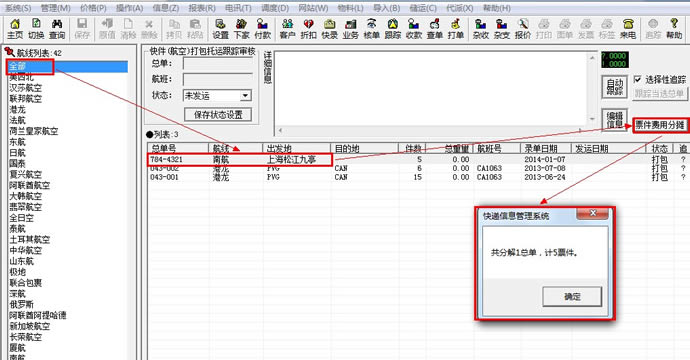Click the 自动跟踪 button
The height and width of the screenshot is (360, 690).
[x=614, y=87]
